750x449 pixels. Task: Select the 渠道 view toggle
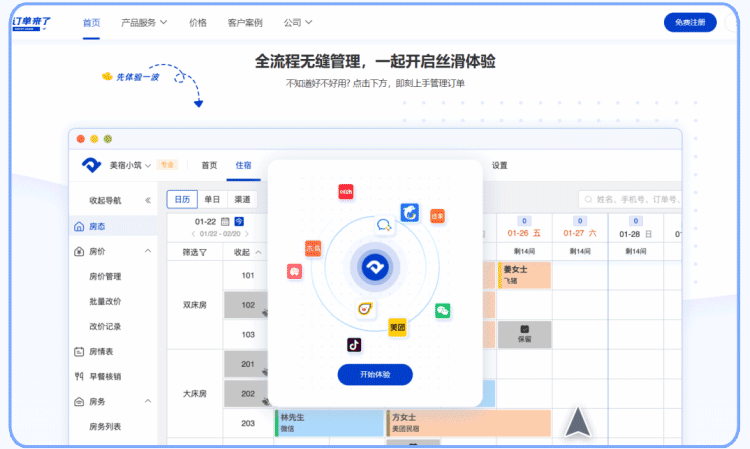[x=243, y=199]
